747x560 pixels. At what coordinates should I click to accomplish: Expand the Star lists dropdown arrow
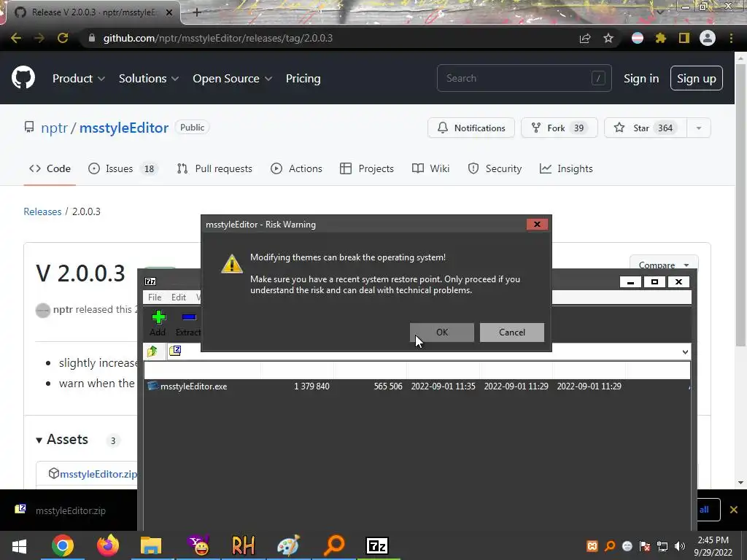699,128
